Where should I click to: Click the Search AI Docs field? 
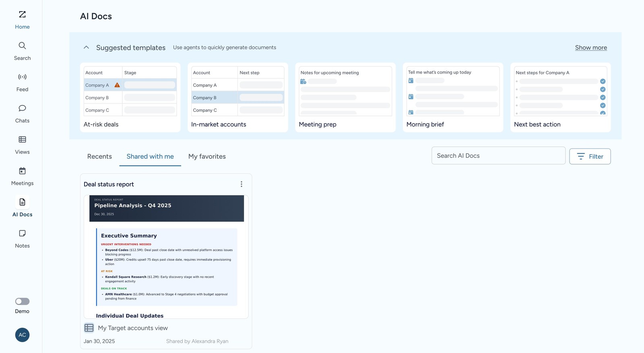(498, 156)
